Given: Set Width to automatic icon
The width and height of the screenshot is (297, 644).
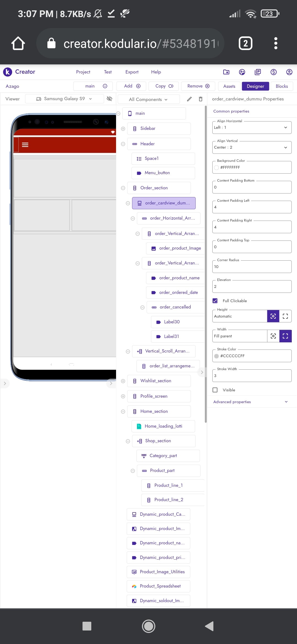Looking at the screenshot, I should (273, 336).
